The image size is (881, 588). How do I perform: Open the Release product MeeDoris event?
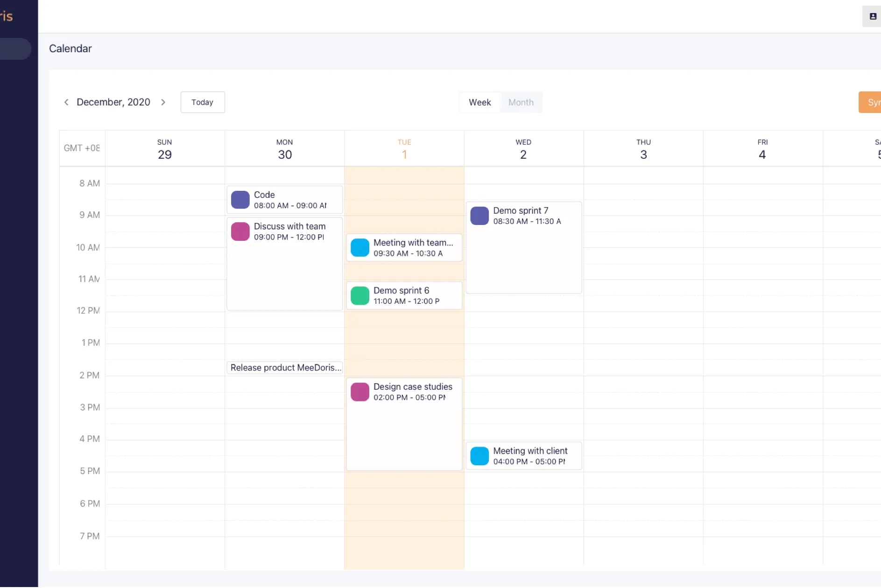285,368
